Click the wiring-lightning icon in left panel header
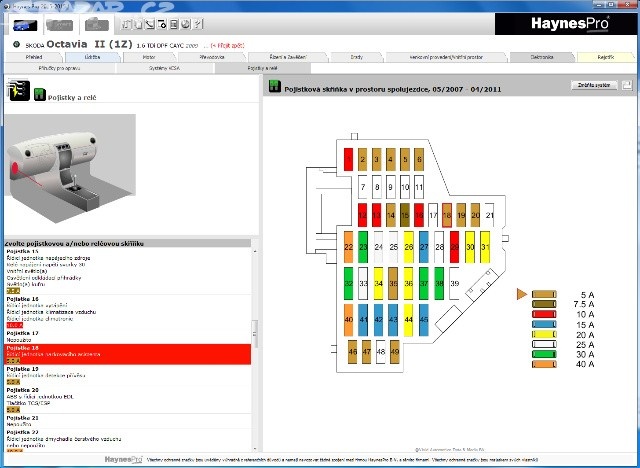Image resolution: width=640 pixels, height=468 pixels. [x=18, y=90]
